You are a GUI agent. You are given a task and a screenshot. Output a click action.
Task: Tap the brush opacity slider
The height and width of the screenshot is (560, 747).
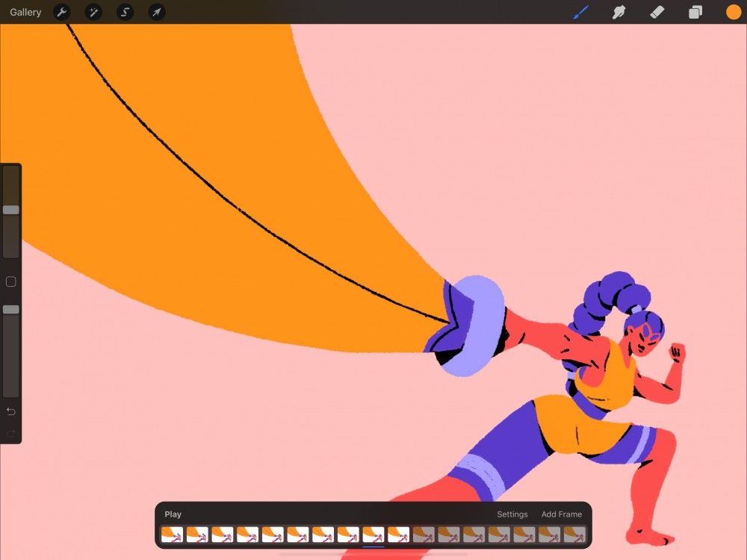10,309
